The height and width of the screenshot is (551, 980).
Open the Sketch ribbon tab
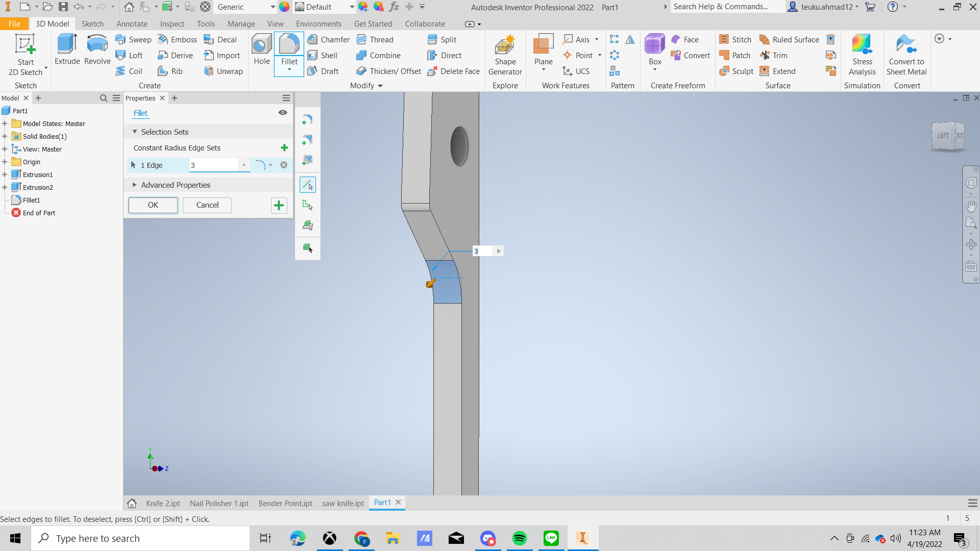tap(92, 23)
